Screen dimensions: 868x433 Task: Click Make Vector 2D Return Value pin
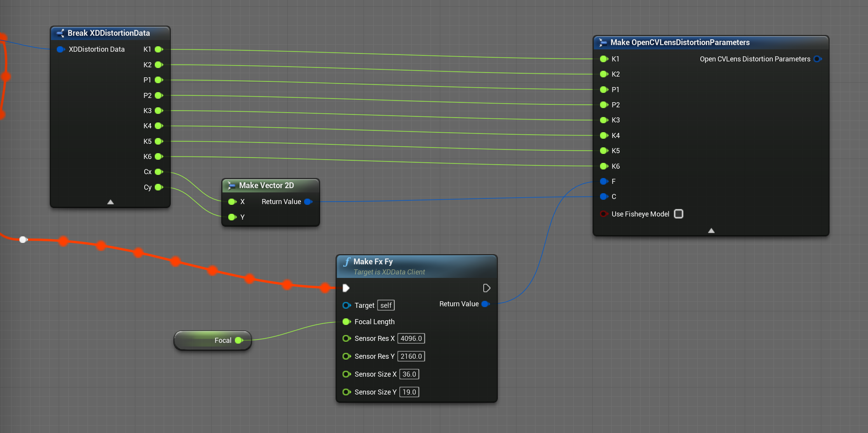(308, 202)
